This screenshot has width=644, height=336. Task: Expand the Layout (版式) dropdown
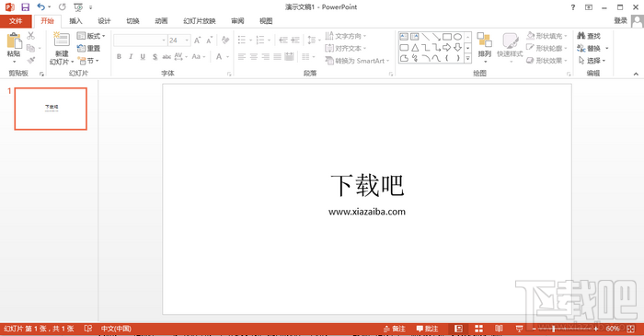tap(91, 36)
